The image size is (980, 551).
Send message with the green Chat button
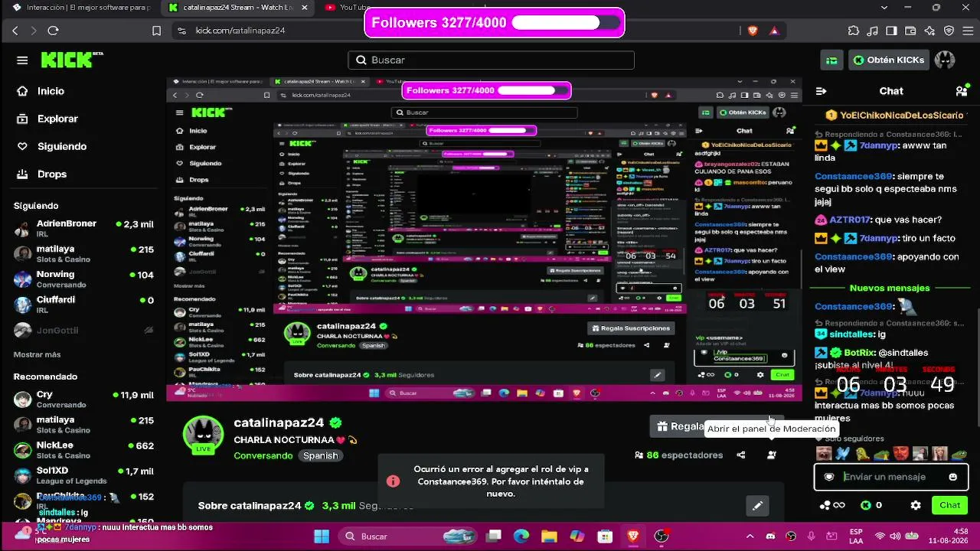(x=950, y=505)
